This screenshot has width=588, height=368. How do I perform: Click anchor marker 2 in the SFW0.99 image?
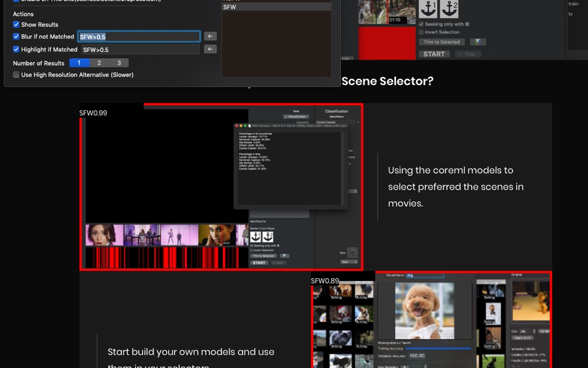268,237
